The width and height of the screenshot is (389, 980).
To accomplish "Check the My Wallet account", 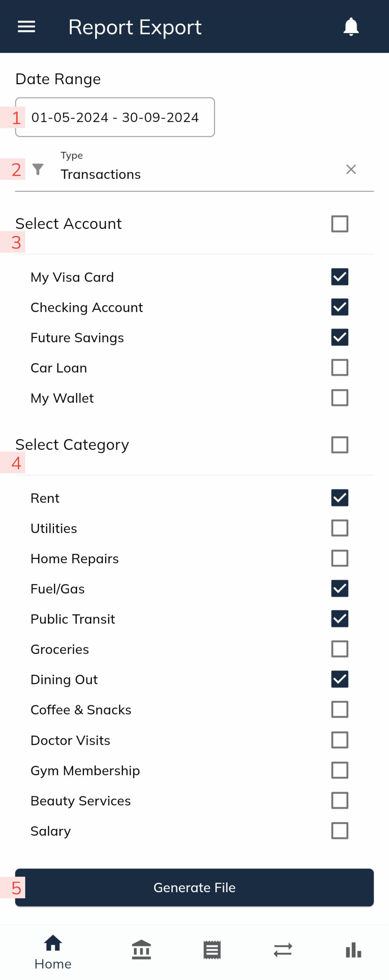I will (340, 397).
